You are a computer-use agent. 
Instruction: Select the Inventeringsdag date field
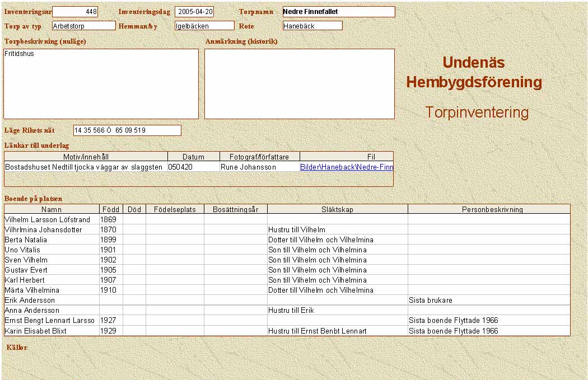[194, 12]
